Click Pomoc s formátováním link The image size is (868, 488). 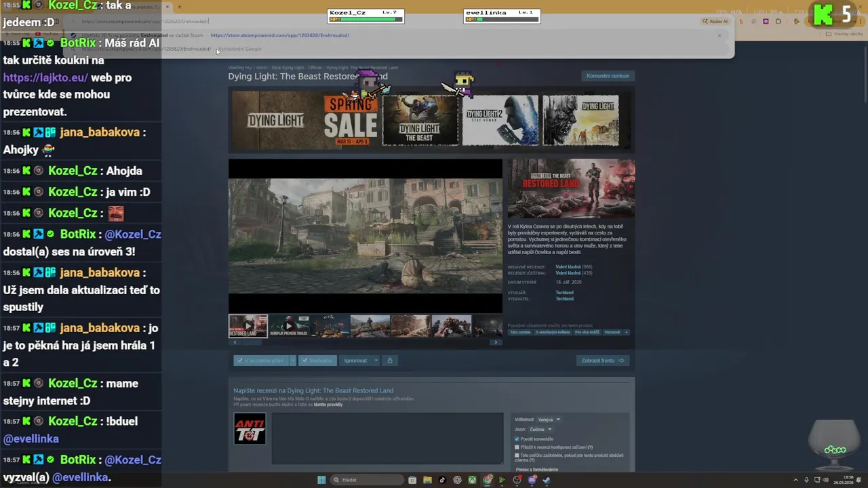536,469
